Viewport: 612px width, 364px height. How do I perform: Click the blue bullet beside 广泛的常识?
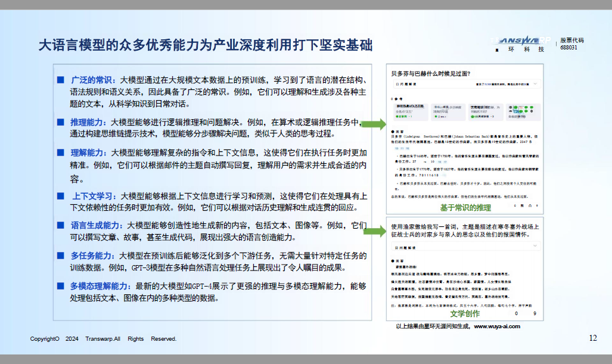pos(61,80)
